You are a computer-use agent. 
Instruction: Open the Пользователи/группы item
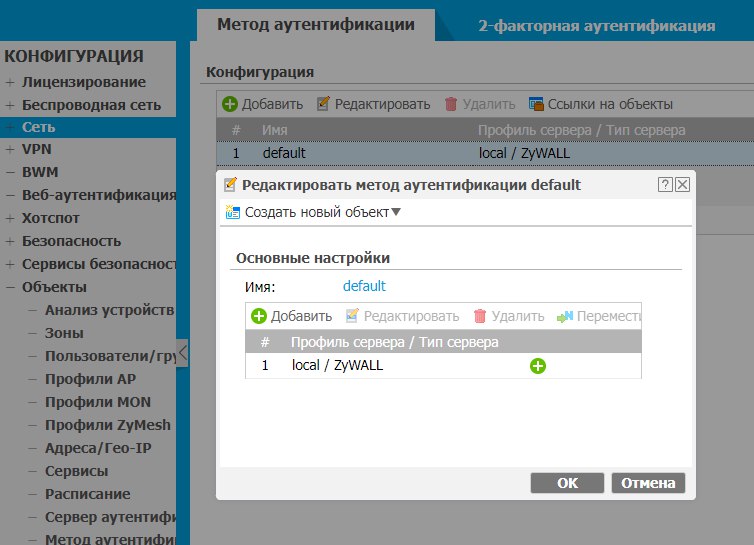tap(111, 356)
